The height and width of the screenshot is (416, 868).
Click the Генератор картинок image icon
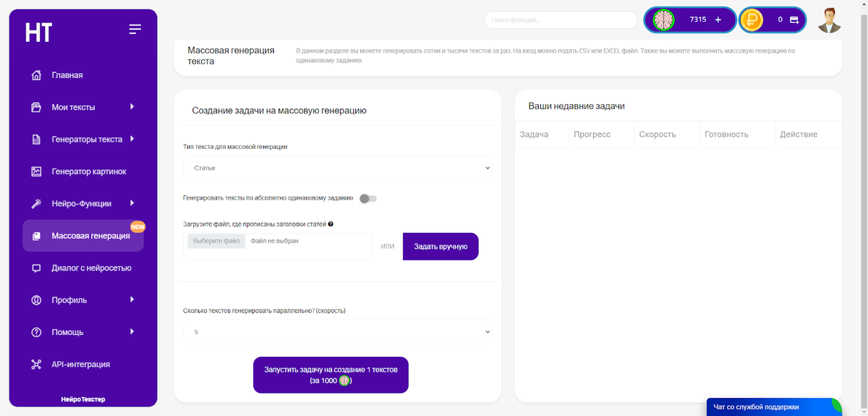(36, 171)
